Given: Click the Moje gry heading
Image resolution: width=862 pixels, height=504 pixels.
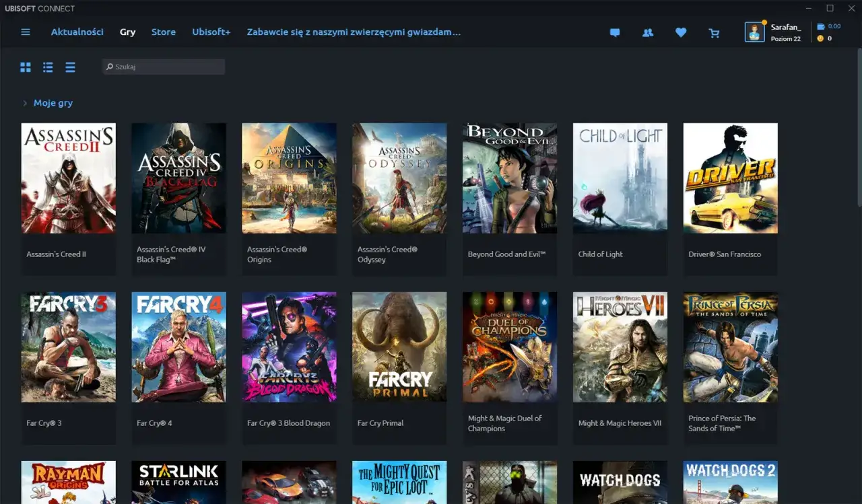Looking at the screenshot, I should click(53, 103).
